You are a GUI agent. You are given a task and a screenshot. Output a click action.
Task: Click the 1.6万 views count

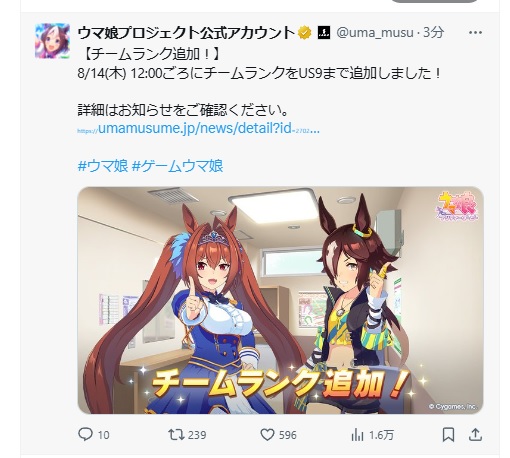(381, 435)
